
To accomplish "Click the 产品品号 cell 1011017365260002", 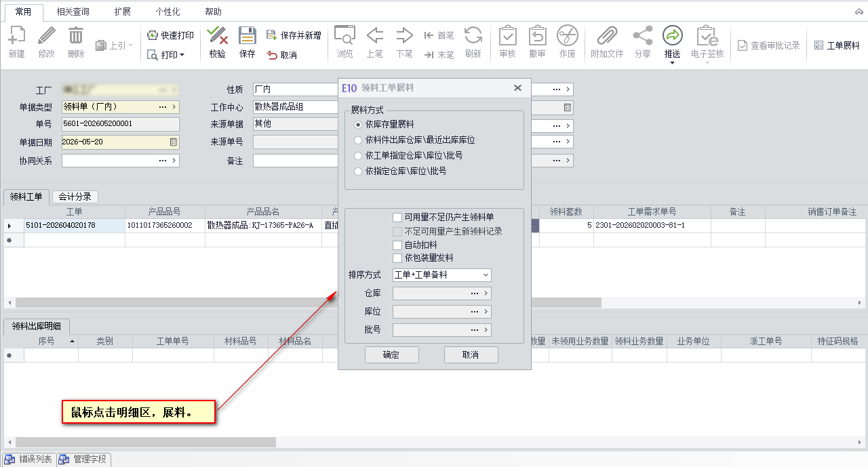I will point(165,225).
